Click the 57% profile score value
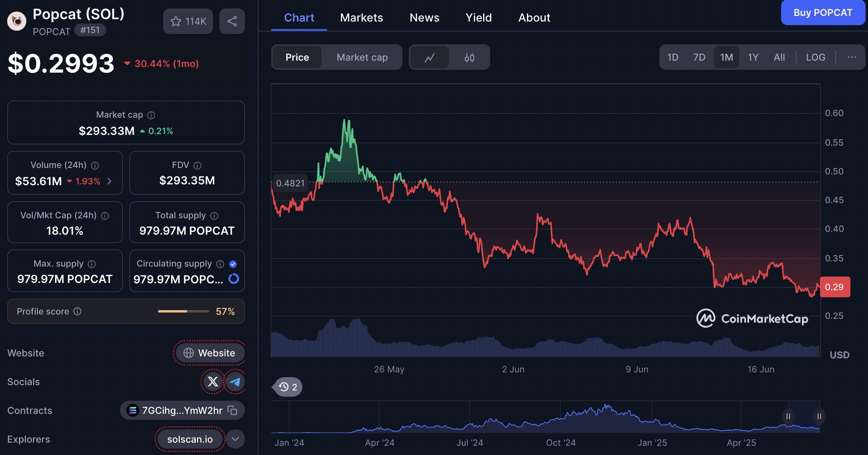This screenshot has width=868, height=455. pyautogui.click(x=225, y=311)
